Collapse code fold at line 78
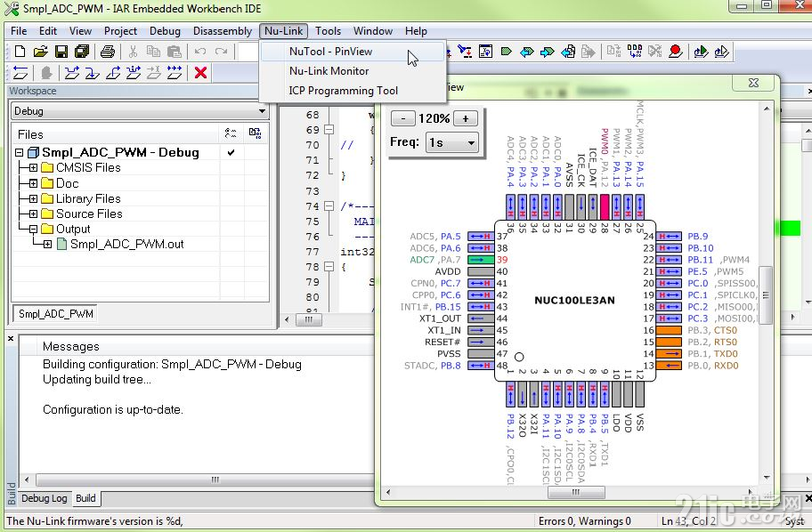This screenshot has width=812, height=532. (x=329, y=267)
